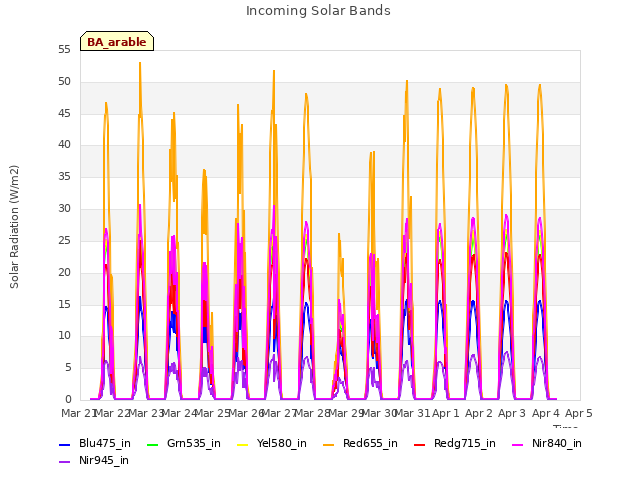This screenshot has height=480, width=640.
Task: Click the Mar 29 low orange peak
Action: [339, 234]
